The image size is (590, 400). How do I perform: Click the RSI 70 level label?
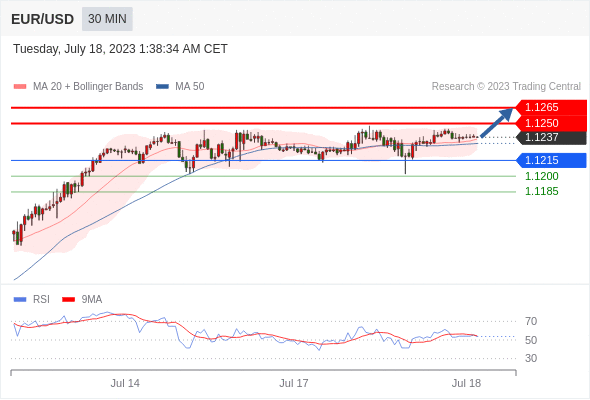point(531,321)
